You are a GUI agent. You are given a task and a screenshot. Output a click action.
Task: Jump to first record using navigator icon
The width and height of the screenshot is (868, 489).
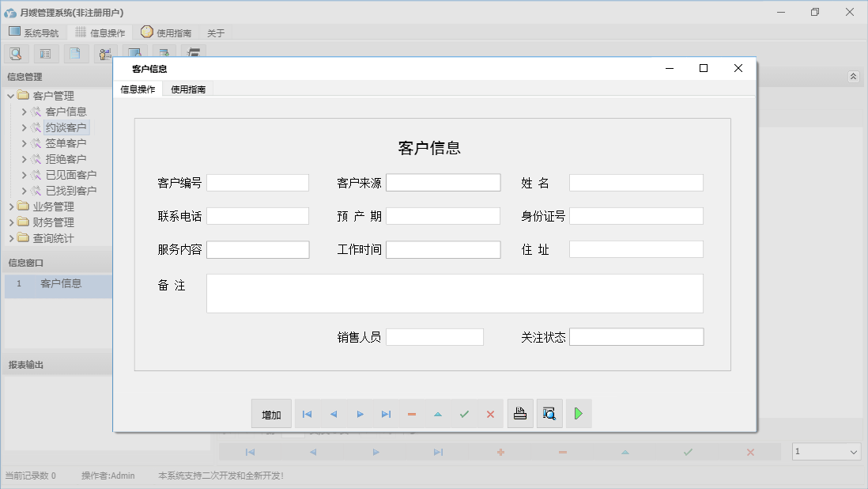[x=307, y=413]
